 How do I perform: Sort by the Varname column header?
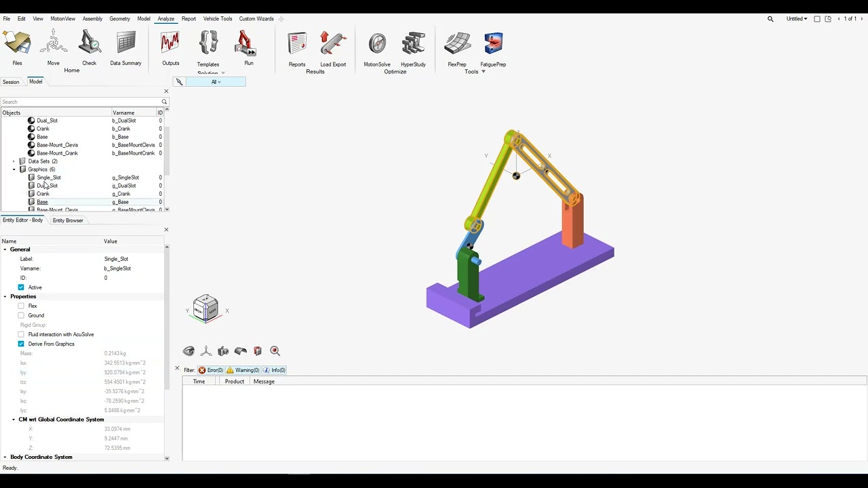click(x=134, y=113)
